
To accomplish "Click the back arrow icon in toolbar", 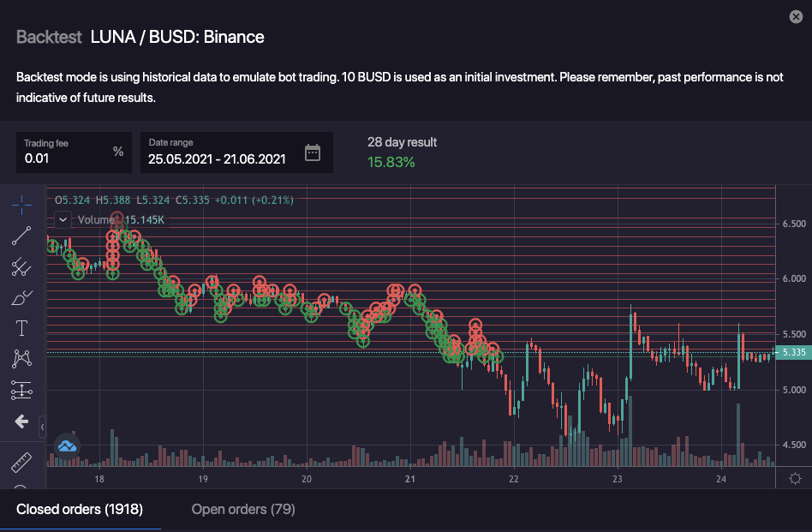I will tap(21, 421).
